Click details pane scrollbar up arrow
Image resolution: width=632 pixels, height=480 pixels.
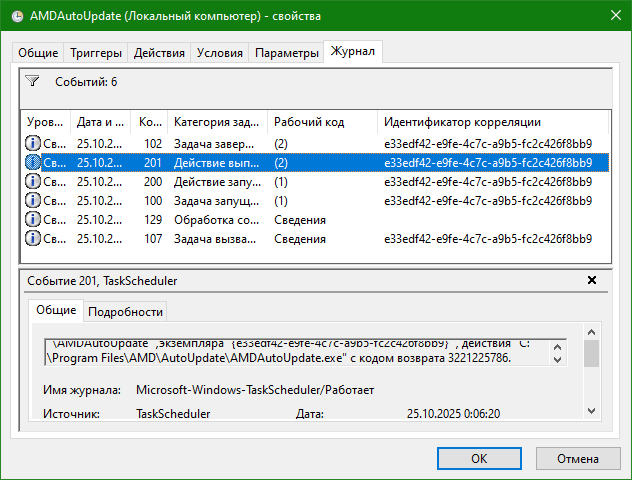click(591, 332)
